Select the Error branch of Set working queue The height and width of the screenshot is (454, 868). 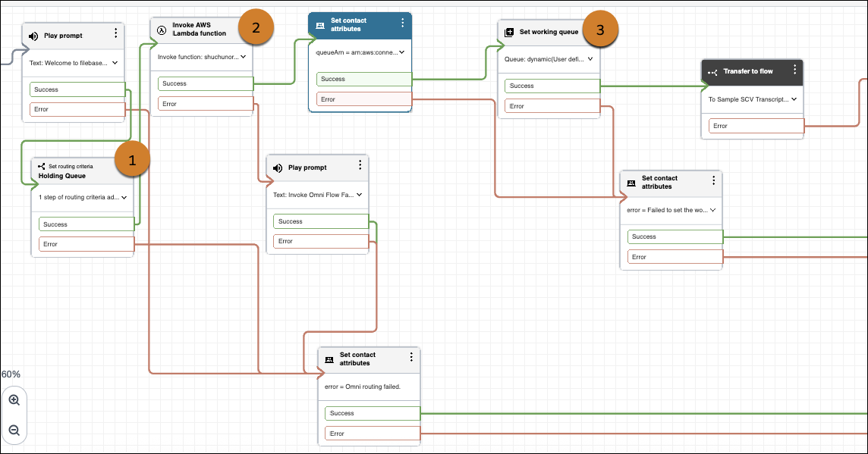coord(552,106)
